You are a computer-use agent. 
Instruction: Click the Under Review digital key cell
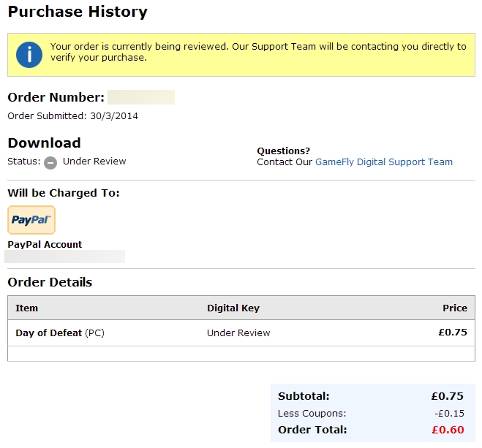(x=238, y=333)
